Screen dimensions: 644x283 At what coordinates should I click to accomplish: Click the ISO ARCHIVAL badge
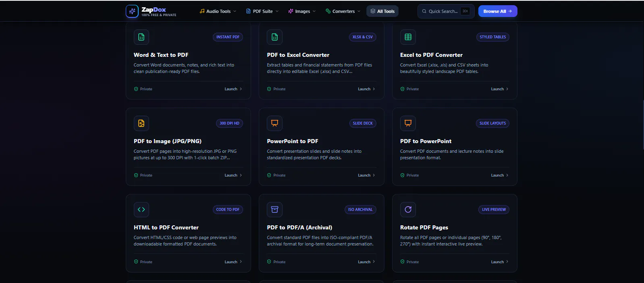[x=360, y=210]
